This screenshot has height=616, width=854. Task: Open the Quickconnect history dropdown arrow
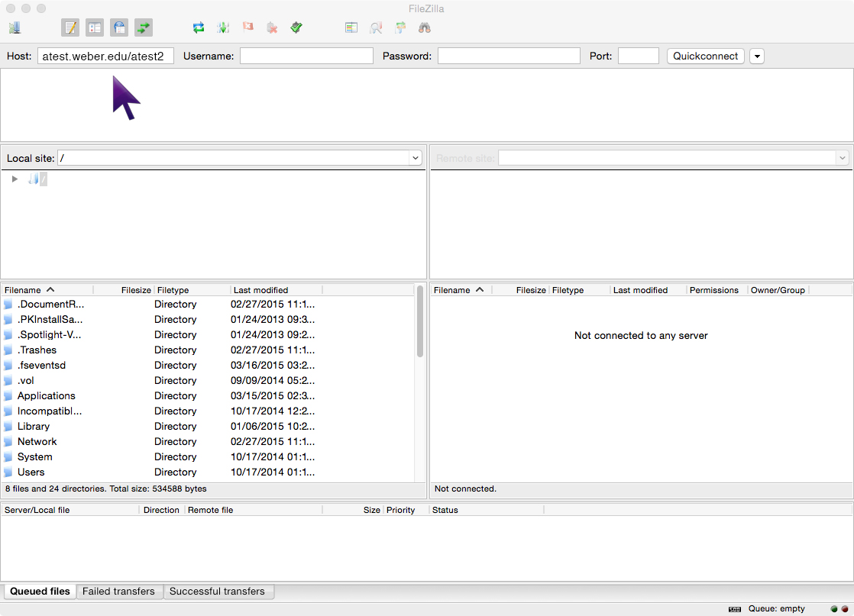[756, 56]
